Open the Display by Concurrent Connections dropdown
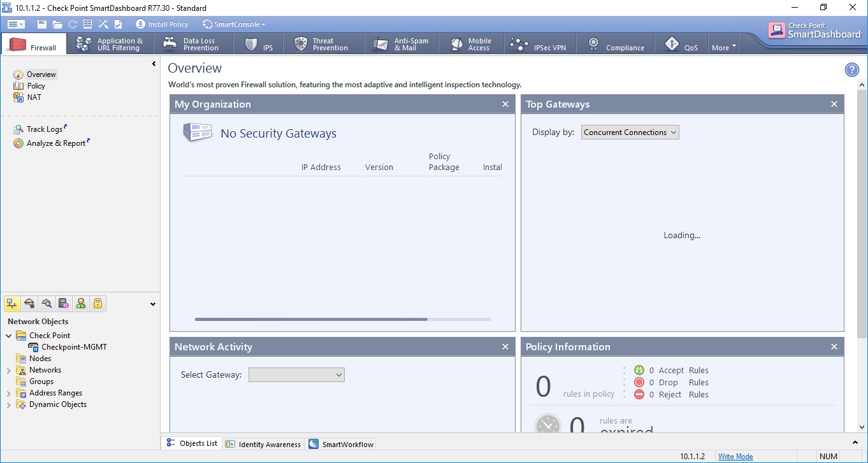Screen dimensions: 868x463 click(630, 132)
